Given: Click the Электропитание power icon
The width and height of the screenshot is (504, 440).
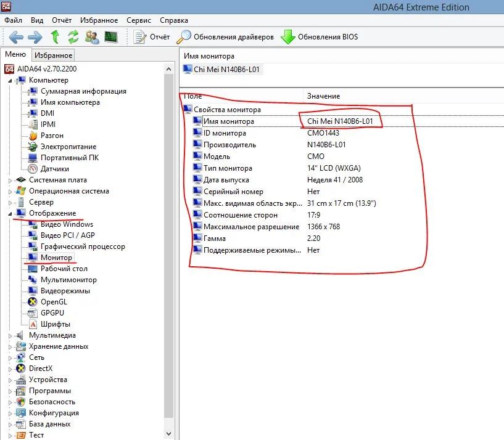Looking at the screenshot, I should click(x=33, y=147).
